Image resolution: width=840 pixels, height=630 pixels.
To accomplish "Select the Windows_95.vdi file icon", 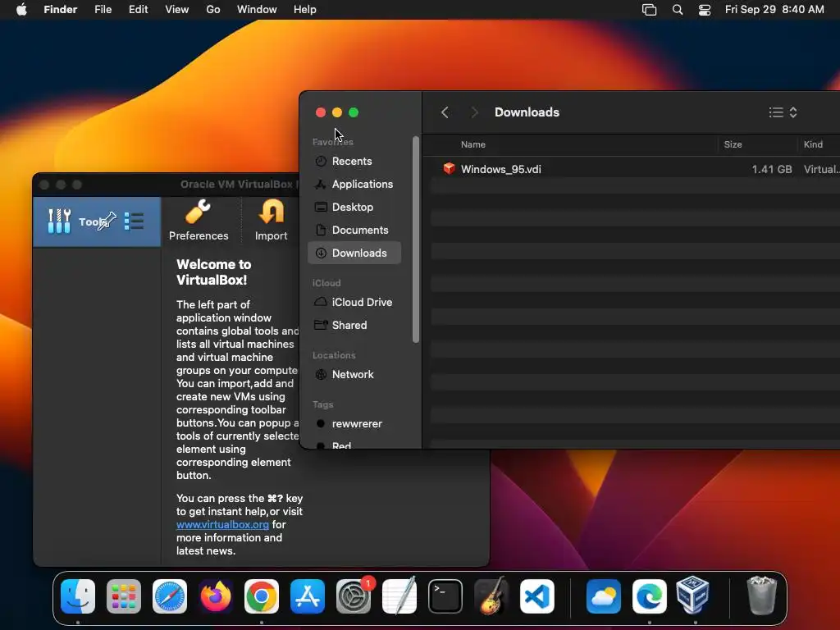I will (449, 169).
